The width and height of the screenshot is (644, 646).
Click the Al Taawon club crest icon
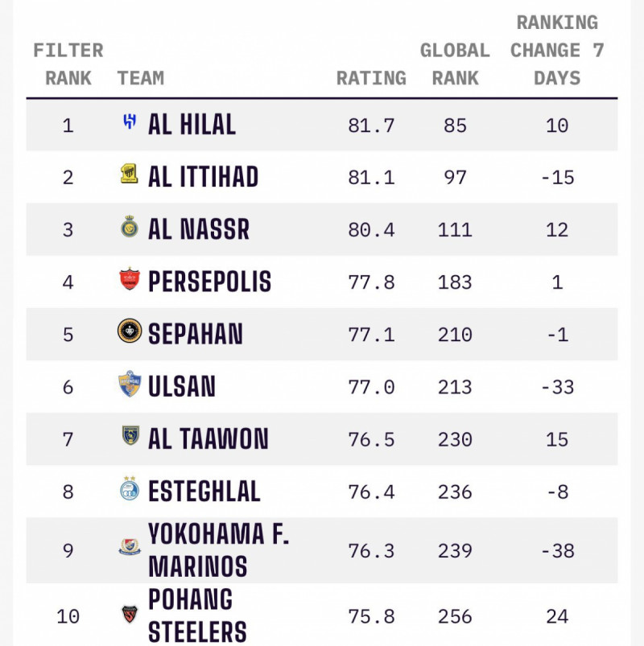(x=129, y=436)
